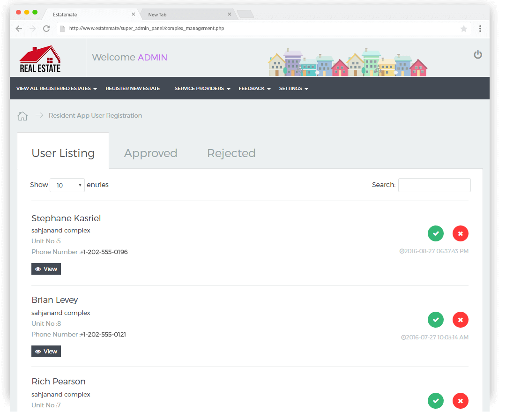The height and width of the screenshot is (420, 506).
Task: Click inside the Search input field
Action: click(434, 185)
